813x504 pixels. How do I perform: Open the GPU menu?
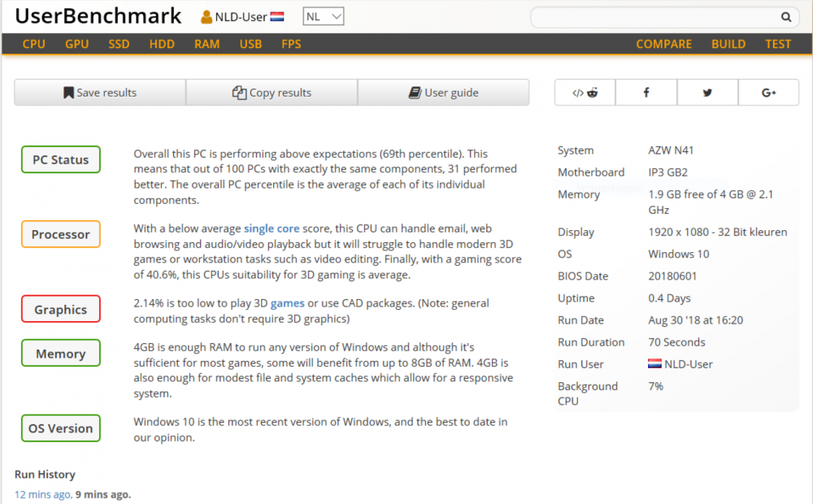[77, 44]
